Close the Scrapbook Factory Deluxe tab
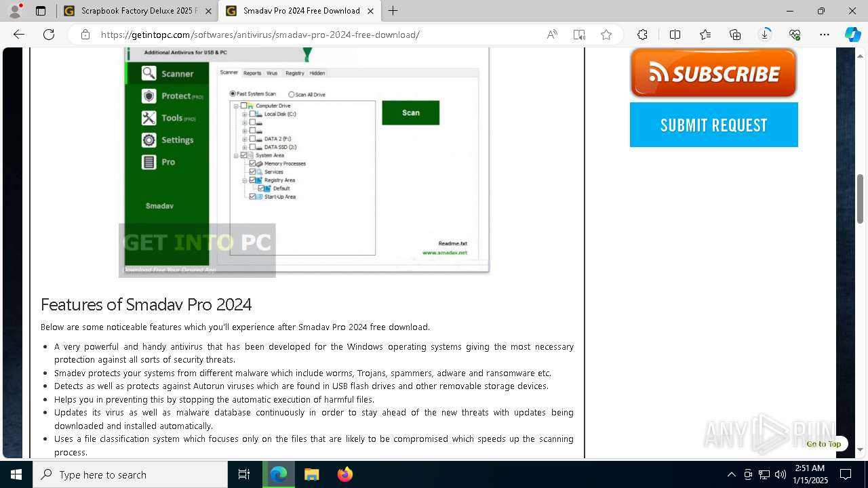Image resolution: width=868 pixels, height=488 pixels. pos(208,11)
